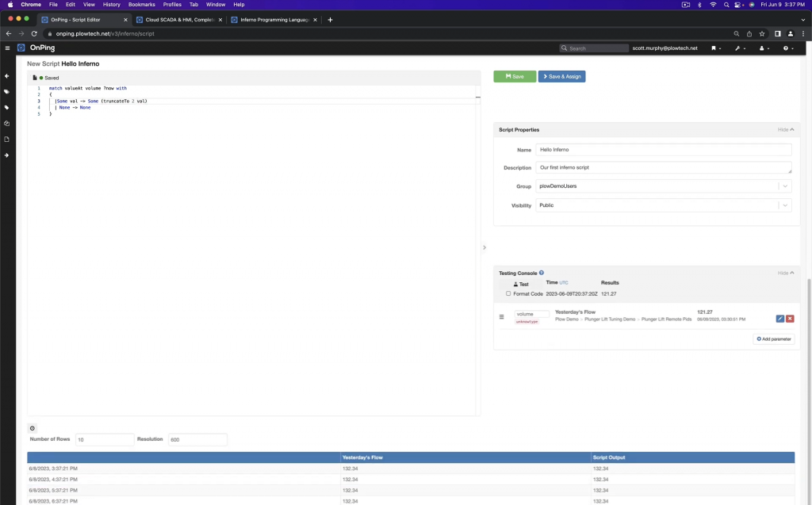The height and width of the screenshot is (505, 812).
Task: Click the volume parameter name field
Action: pyautogui.click(x=532, y=314)
